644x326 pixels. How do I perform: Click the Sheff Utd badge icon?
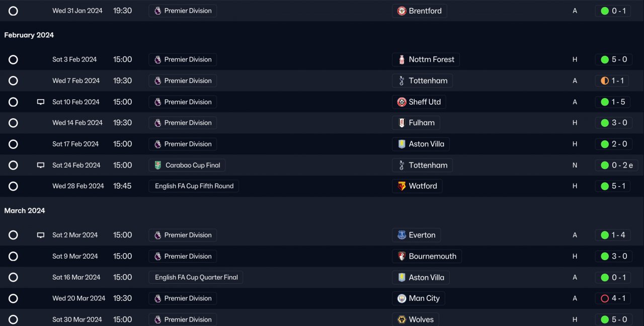tap(401, 102)
